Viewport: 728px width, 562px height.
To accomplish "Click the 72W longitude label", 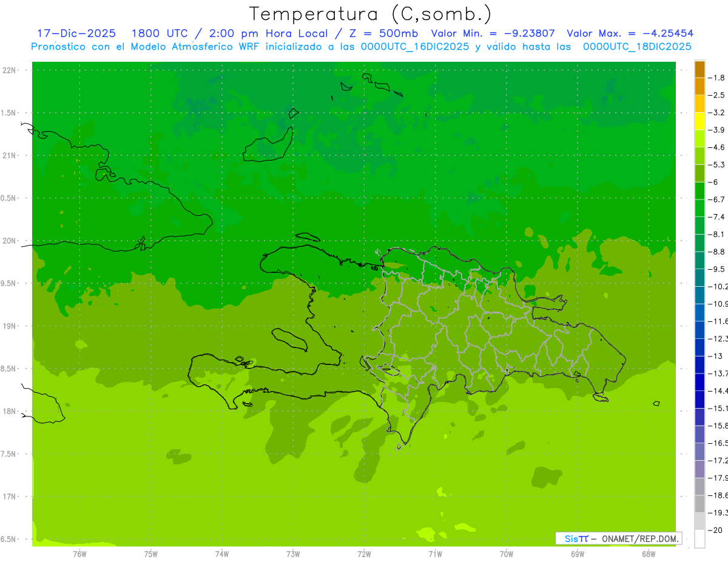I will (x=365, y=554).
